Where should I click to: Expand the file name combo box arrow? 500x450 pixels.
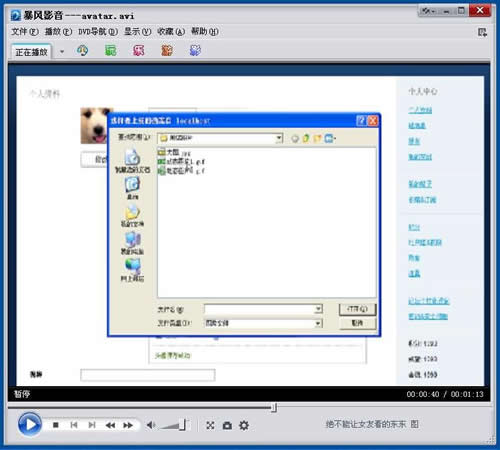318,309
